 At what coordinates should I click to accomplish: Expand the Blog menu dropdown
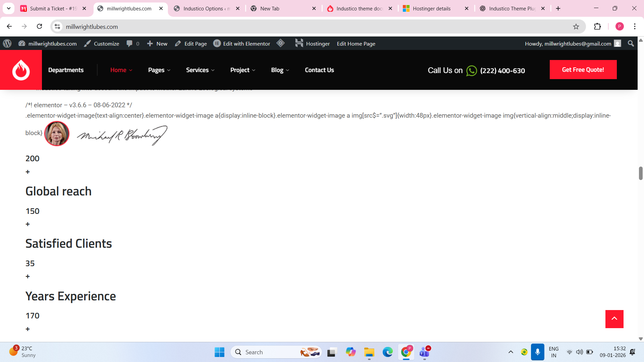pos(280,70)
